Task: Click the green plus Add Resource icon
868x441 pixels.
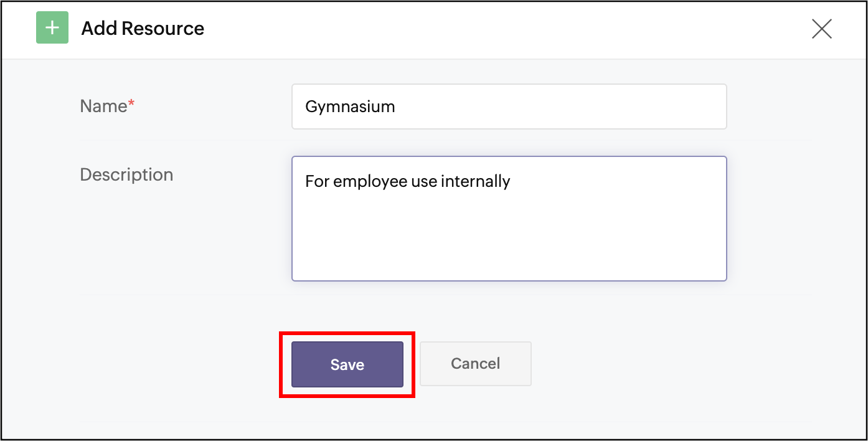Action: pos(52,28)
